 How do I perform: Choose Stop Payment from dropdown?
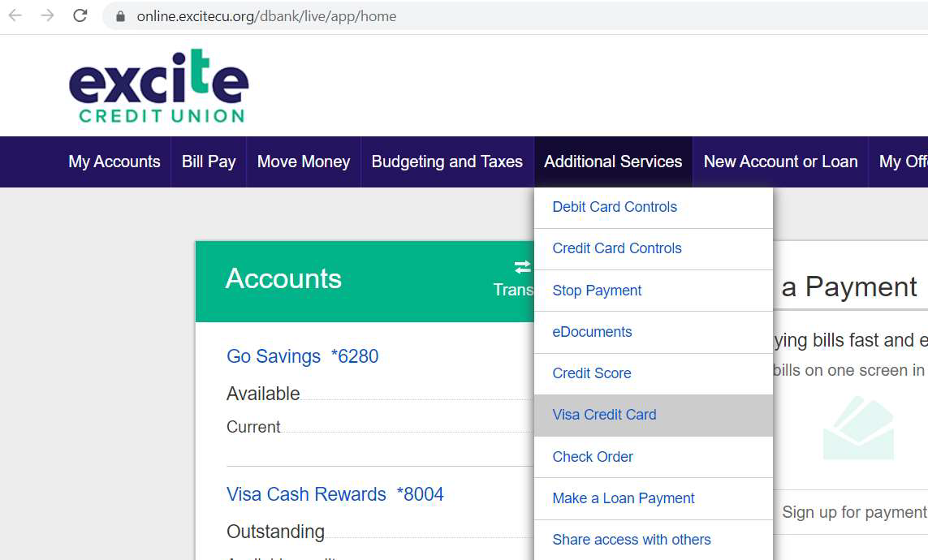click(654, 291)
